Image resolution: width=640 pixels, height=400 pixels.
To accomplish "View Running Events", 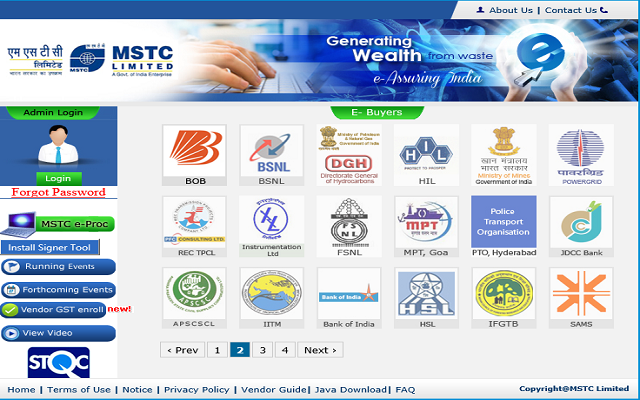I will point(58,267).
